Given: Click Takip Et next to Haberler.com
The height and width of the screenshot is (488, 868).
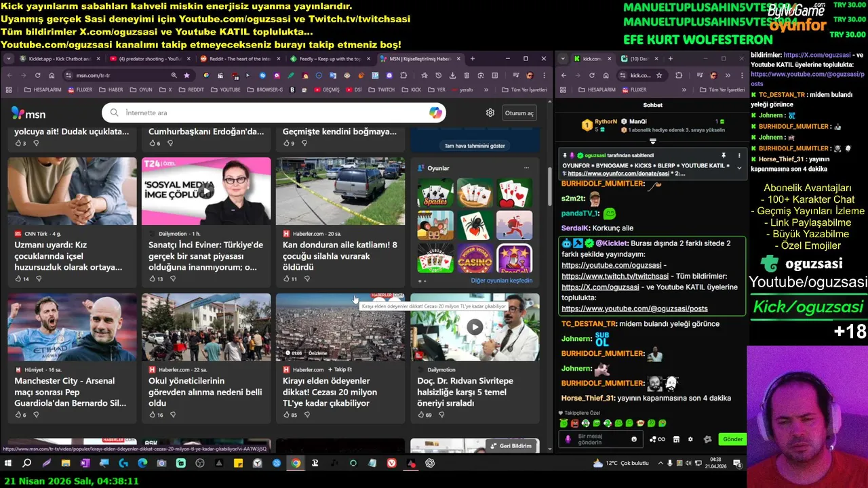Looking at the screenshot, I should 340,369.
